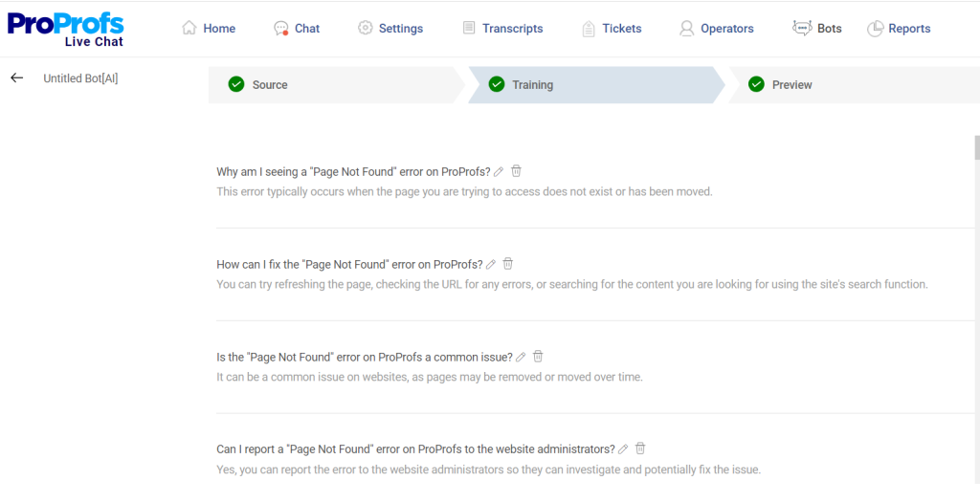Go to Settings in the top navigation
The height and width of the screenshot is (503, 980).
[x=390, y=29]
